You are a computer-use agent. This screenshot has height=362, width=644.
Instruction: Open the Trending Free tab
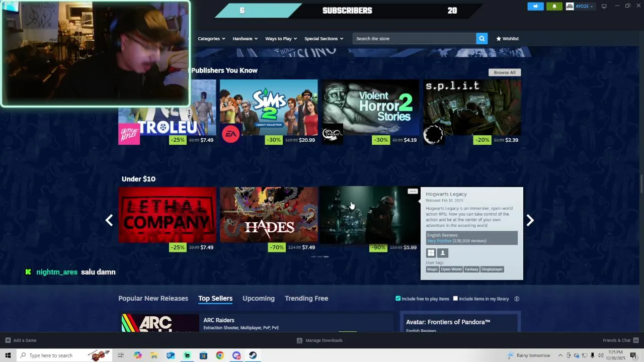click(306, 298)
